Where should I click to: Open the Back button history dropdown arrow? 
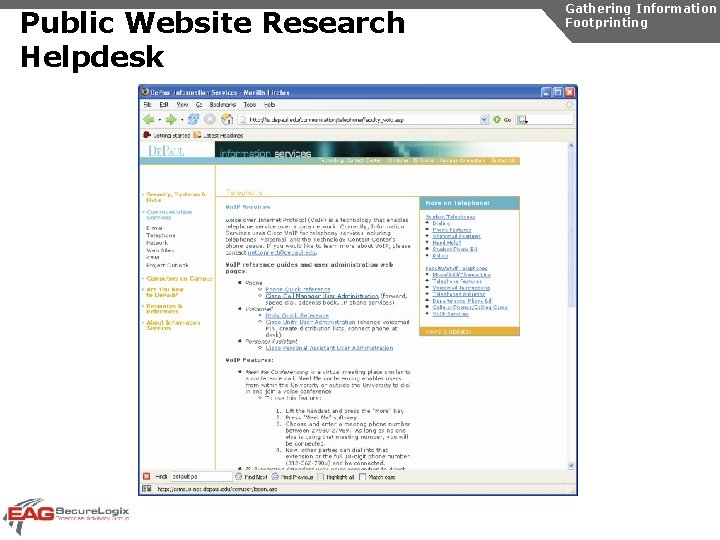click(x=159, y=120)
